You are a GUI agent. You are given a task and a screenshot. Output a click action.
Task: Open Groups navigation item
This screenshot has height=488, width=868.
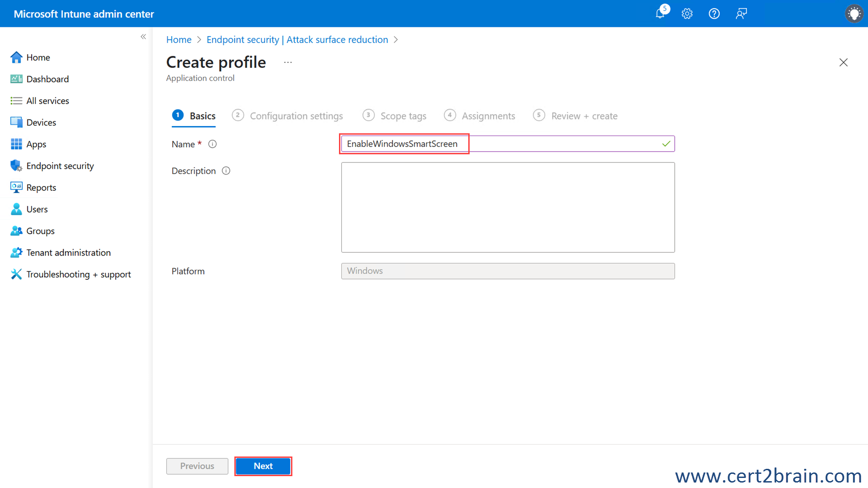(40, 231)
